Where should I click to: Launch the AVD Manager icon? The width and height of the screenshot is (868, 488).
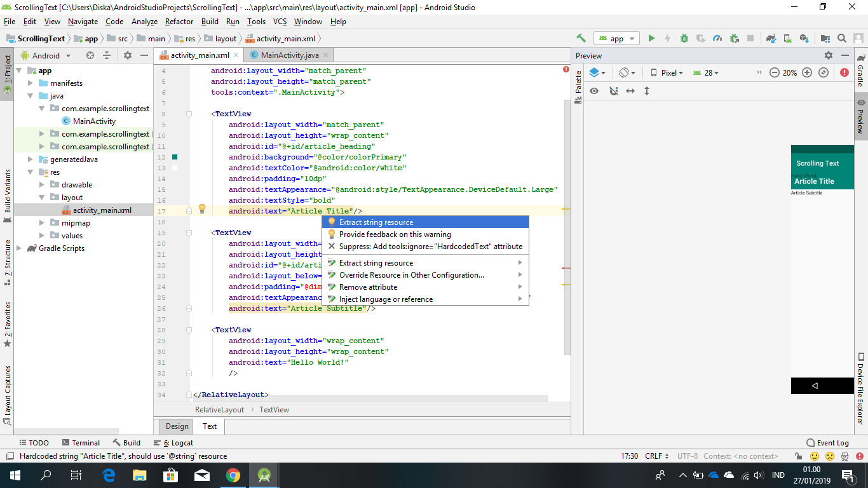(x=787, y=38)
